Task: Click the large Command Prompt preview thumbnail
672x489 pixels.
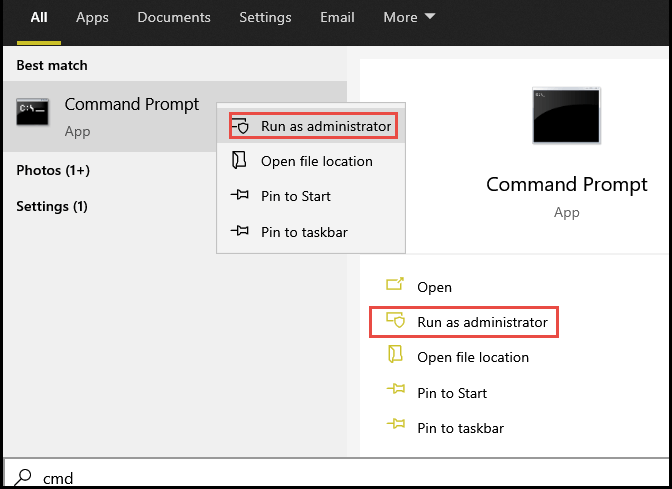Action: [566, 117]
